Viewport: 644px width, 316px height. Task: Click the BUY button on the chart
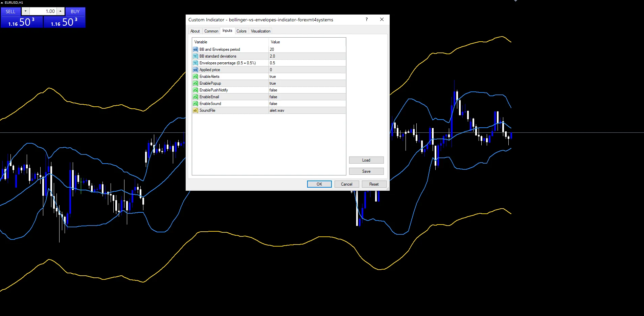75,11
